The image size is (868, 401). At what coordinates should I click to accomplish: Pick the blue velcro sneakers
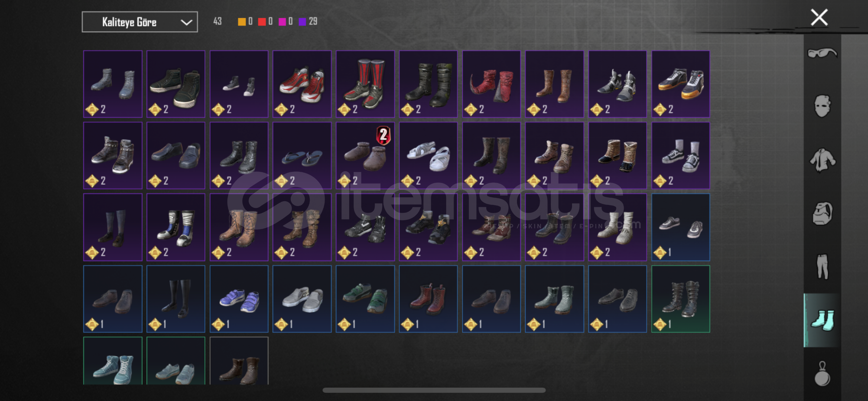[x=239, y=299]
